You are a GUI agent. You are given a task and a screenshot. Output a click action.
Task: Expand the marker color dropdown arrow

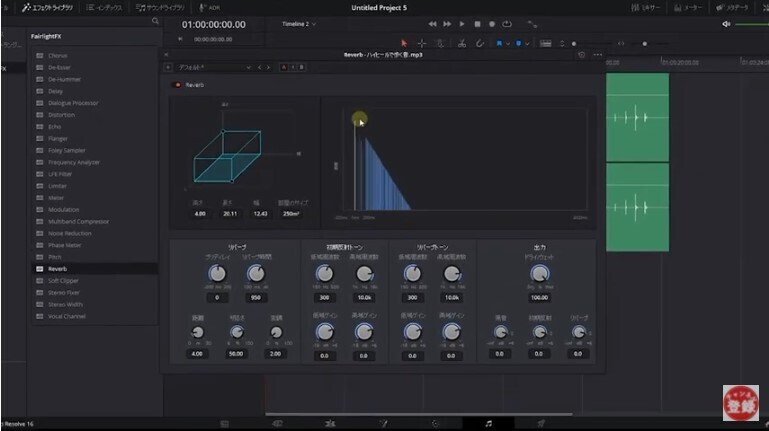[527, 44]
